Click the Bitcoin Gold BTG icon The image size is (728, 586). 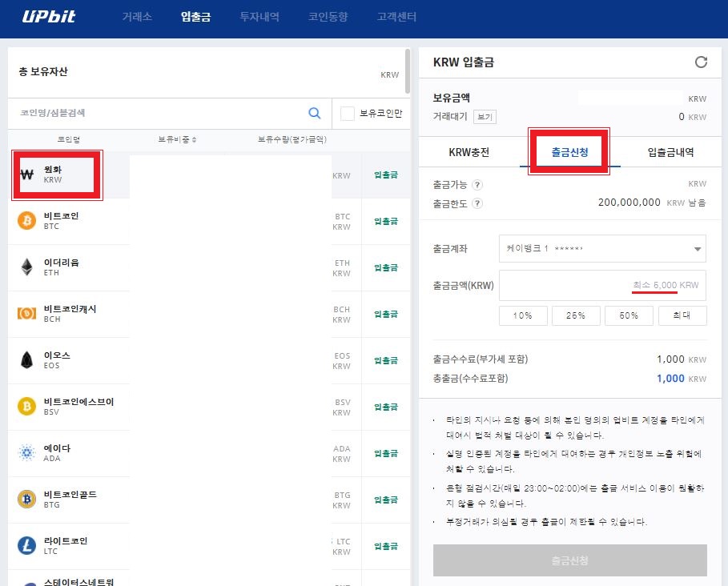click(x=27, y=499)
